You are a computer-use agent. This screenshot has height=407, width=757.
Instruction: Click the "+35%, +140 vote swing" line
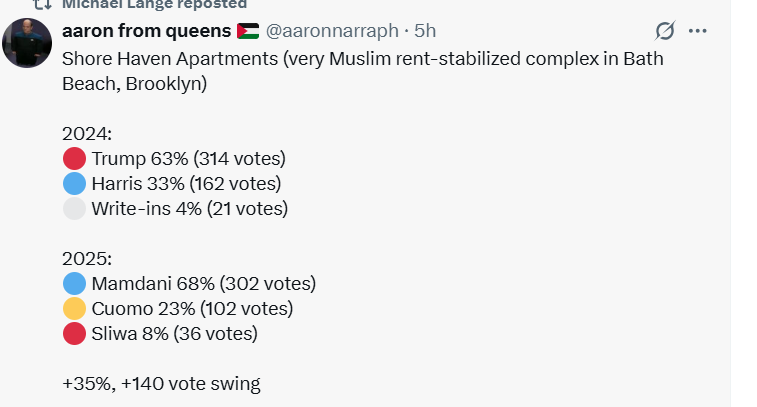pos(161,384)
